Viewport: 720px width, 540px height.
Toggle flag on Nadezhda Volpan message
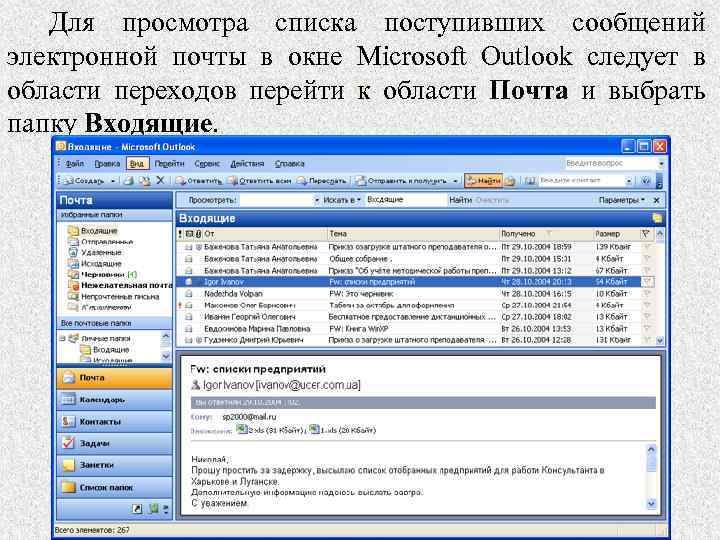click(647, 293)
